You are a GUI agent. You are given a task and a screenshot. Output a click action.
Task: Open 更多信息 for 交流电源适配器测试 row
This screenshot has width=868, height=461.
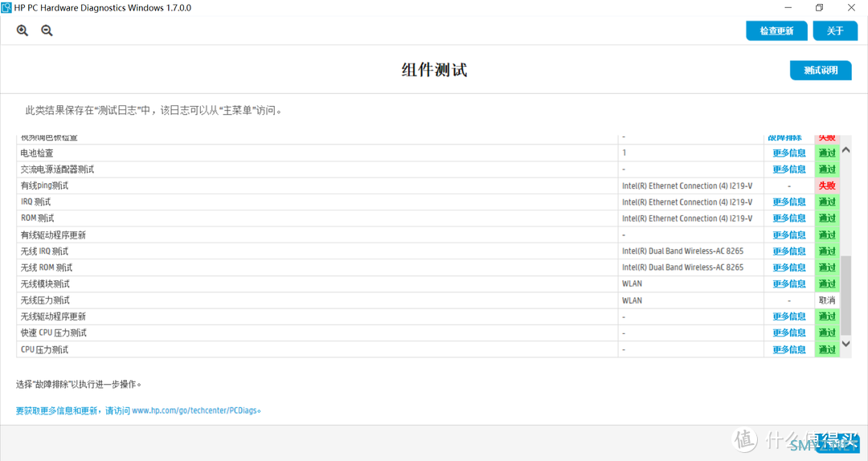click(x=789, y=169)
